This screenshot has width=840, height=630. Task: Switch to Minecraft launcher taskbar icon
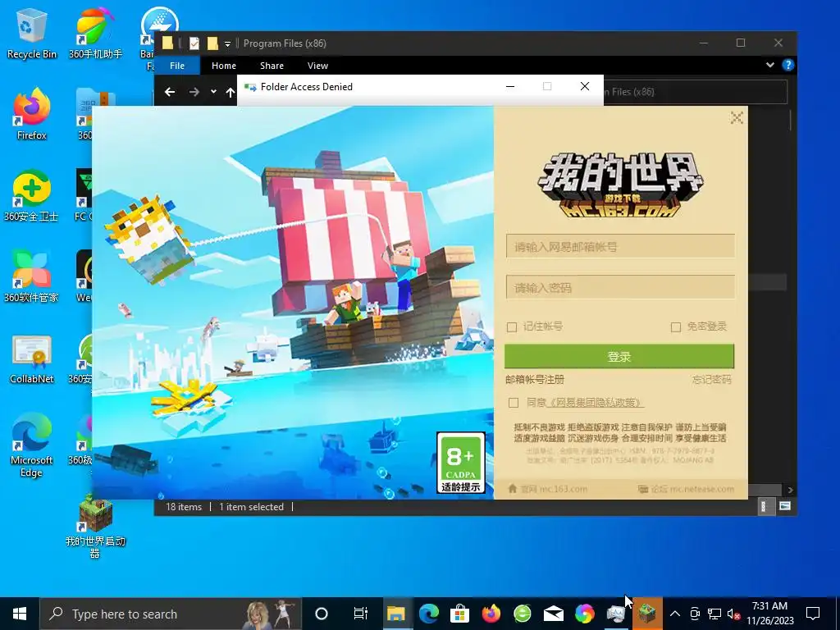647,614
